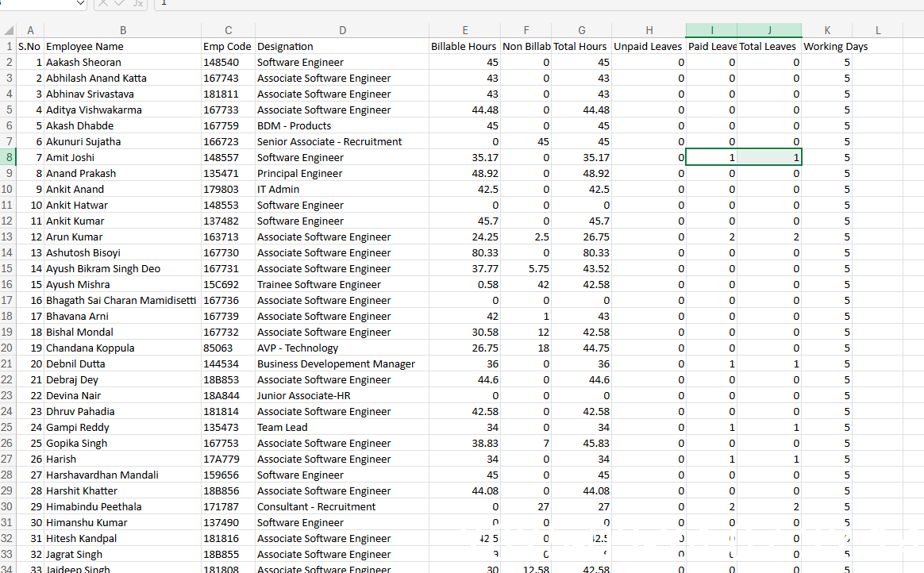Select the highlighted column I header
924x573 pixels.
tap(711, 31)
